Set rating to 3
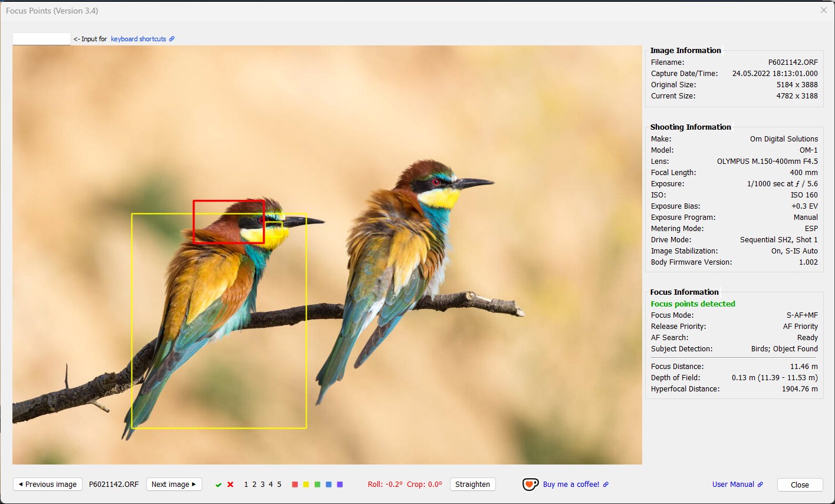 [x=263, y=485]
